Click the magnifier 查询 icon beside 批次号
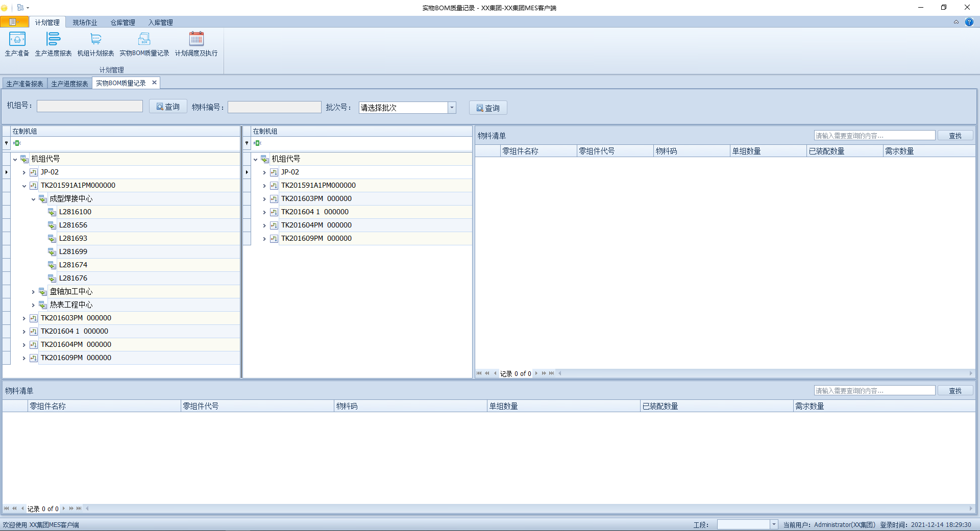980x531 pixels. point(479,108)
